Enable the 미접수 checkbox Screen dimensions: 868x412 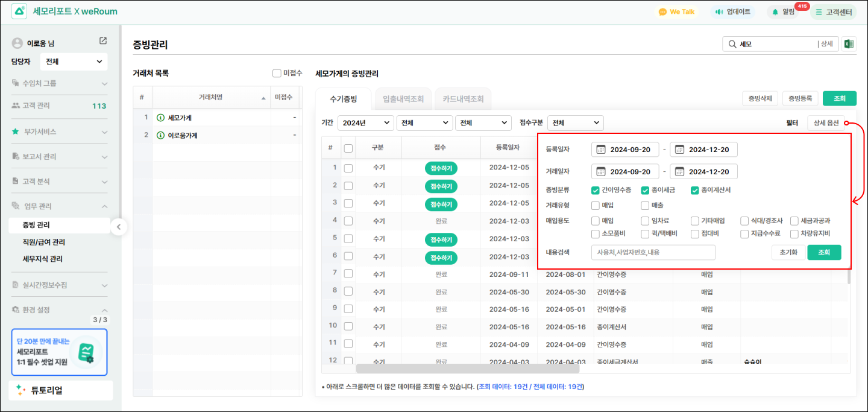pos(277,73)
